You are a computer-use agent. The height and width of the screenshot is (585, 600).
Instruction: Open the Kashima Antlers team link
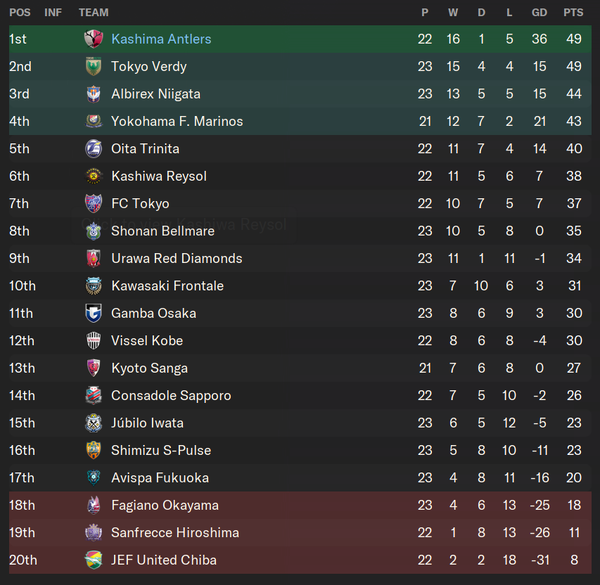pos(161,39)
